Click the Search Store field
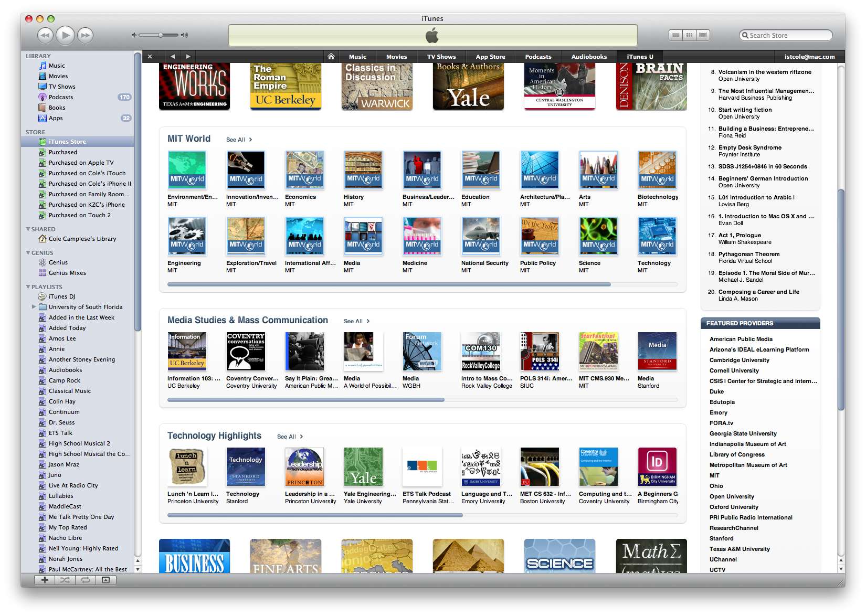 [x=786, y=35]
